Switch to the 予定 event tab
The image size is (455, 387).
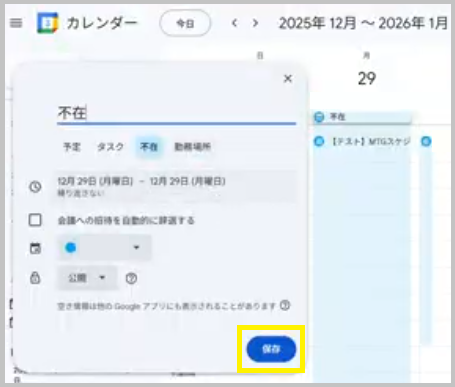click(x=72, y=147)
